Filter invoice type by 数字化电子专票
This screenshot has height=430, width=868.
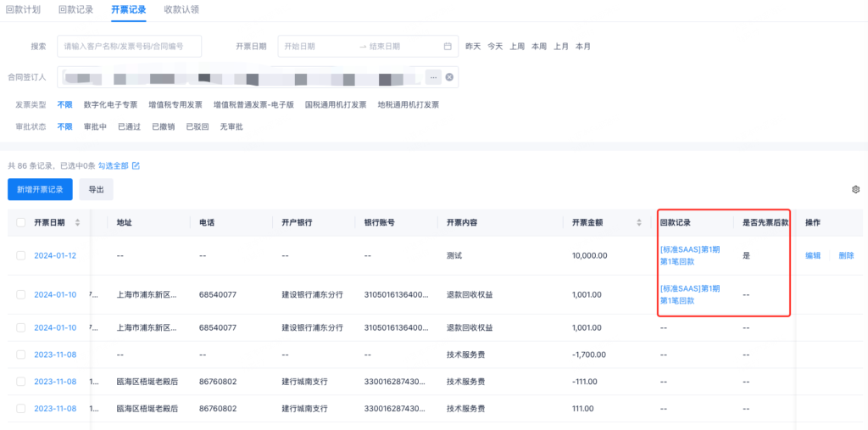[x=110, y=105]
